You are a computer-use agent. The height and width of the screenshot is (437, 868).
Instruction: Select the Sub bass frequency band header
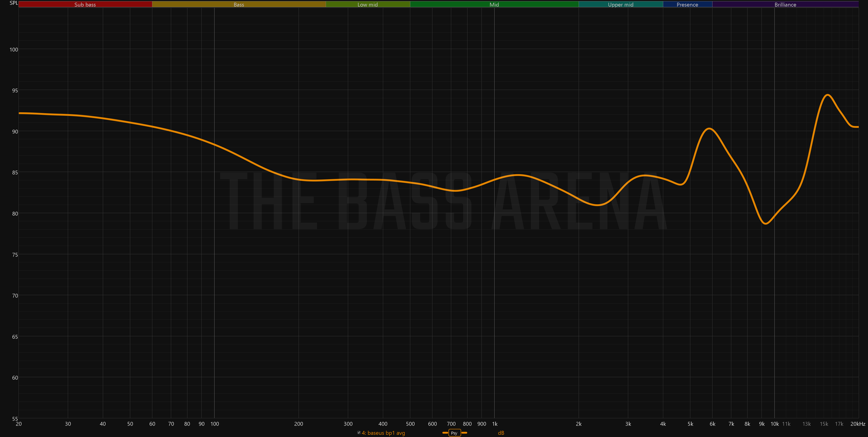click(x=85, y=5)
